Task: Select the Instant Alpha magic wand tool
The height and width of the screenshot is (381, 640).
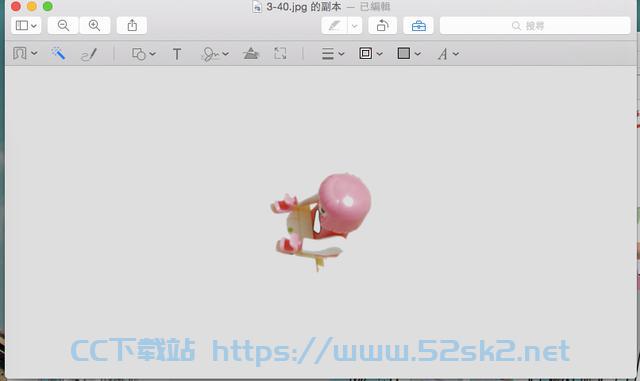Action: click(x=58, y=53)
